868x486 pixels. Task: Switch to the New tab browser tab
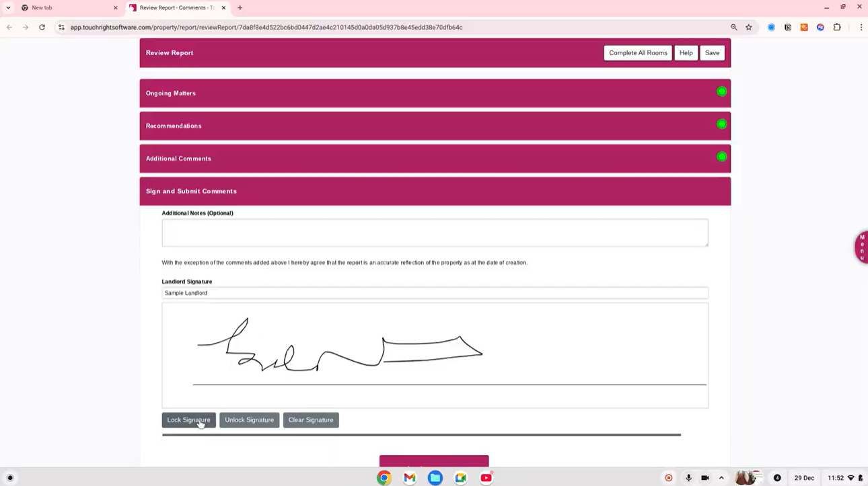tap(66, 8)
